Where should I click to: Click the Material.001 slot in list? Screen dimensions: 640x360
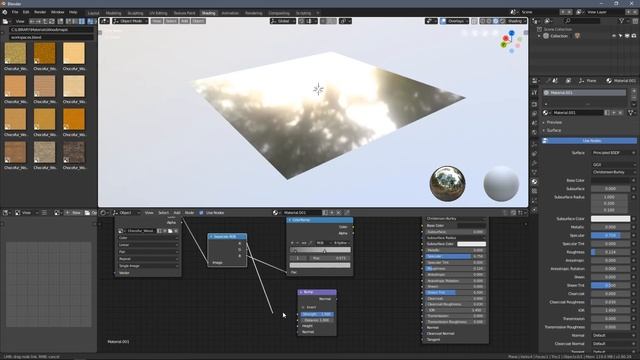tap(584, 93)
